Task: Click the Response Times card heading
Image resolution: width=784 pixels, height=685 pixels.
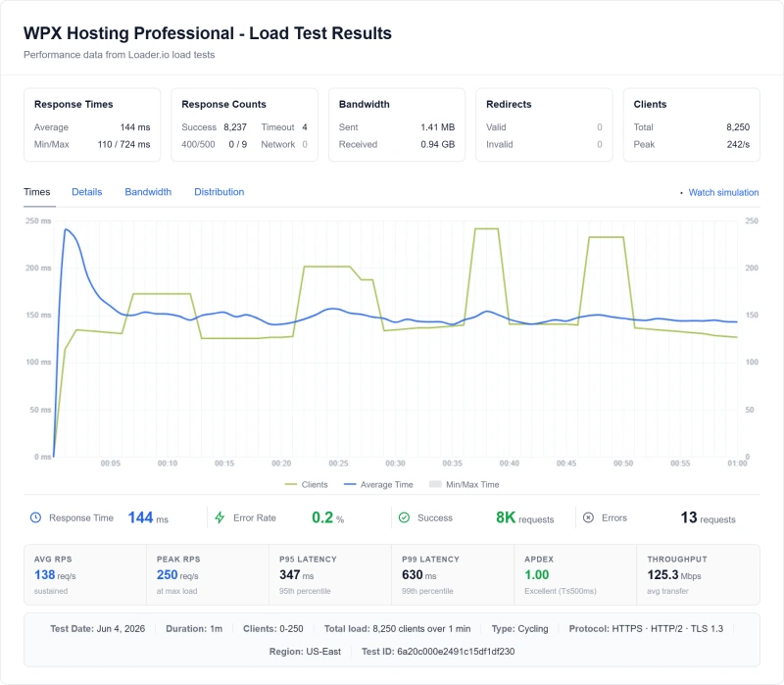Action: click(73, 105)
